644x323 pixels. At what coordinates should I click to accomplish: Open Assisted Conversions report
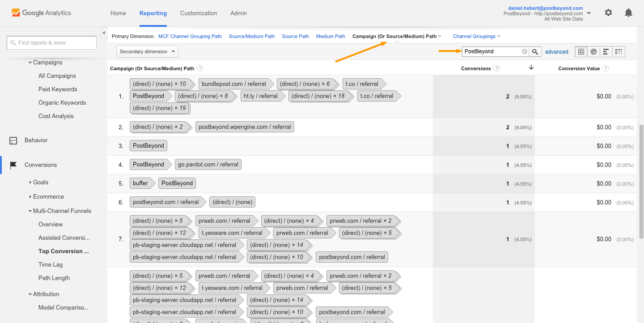tap(64, 238)
